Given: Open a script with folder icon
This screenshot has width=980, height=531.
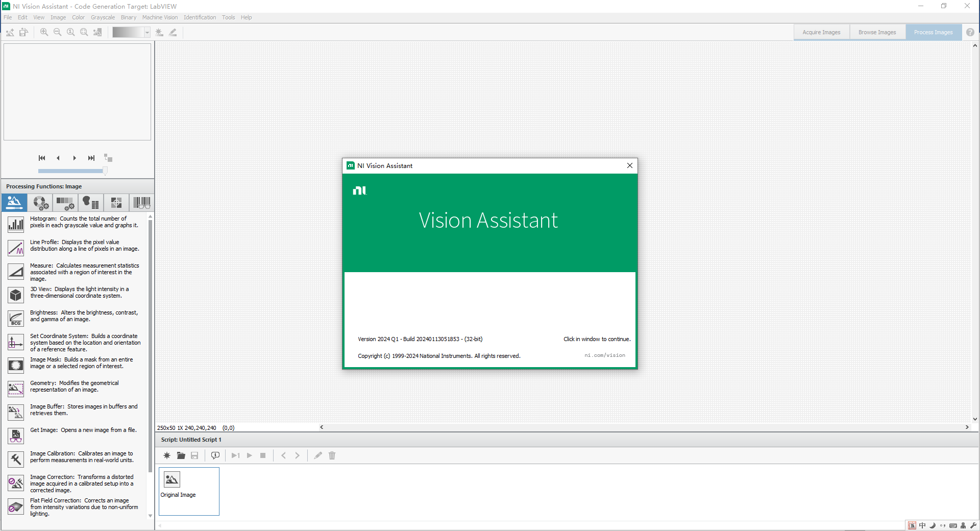Looking at the screenshot, I should coord(181,455).
